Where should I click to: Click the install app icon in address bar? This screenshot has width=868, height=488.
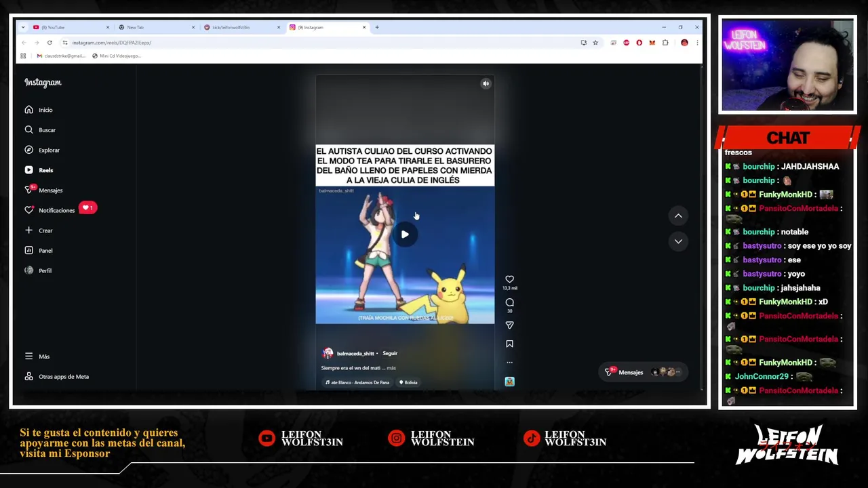583,43
